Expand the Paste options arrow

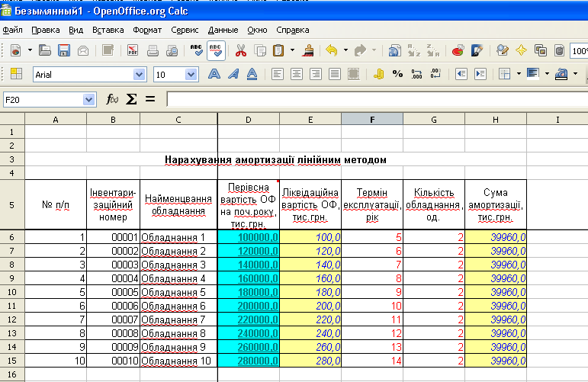pos(292,50)
